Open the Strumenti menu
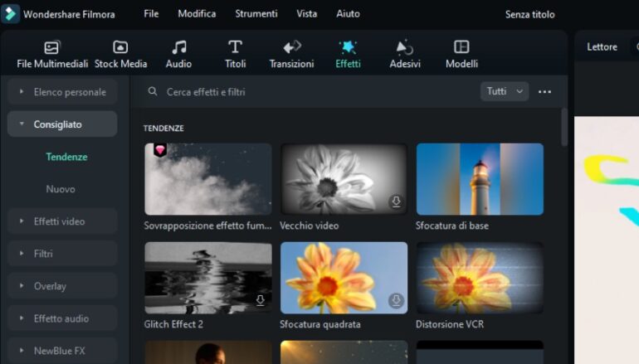This screenshot has width=639, height=364. pos(256,14)
